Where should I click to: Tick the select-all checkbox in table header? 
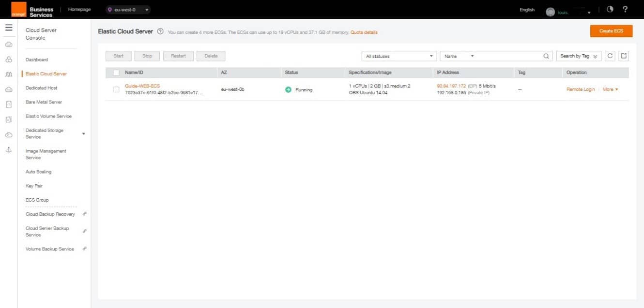point(116,73)
